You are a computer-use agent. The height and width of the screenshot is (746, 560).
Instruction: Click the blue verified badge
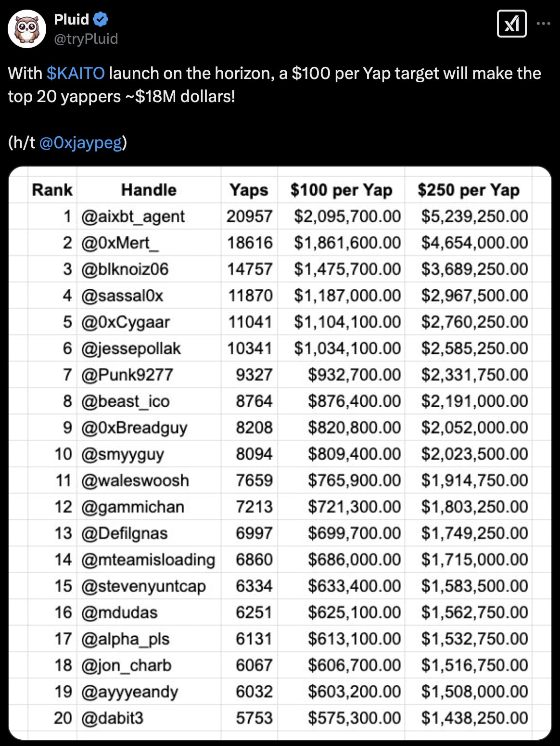click(101, 20)
